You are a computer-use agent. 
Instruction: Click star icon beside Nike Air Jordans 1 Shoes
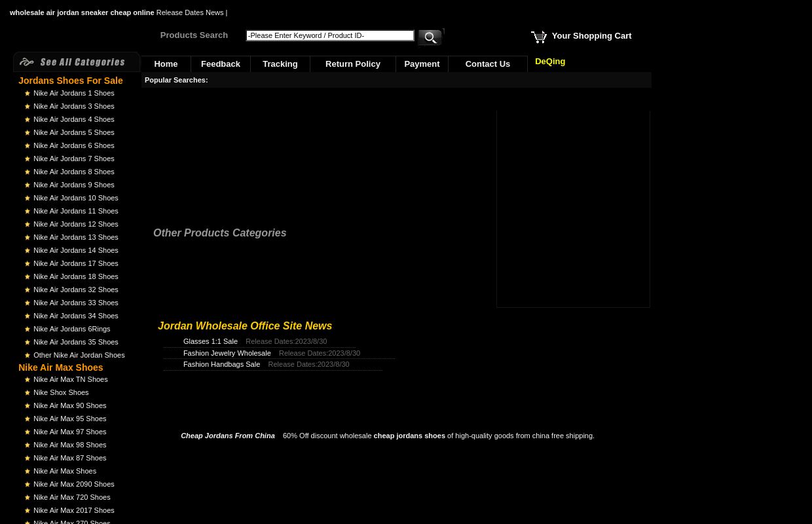click(x=28, y=94)
